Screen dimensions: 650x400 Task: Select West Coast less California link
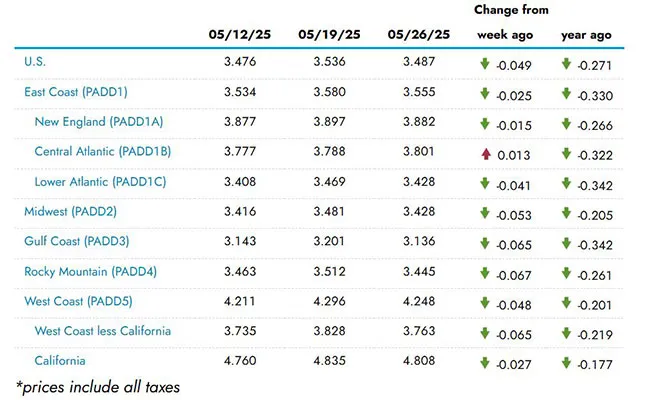103,331
